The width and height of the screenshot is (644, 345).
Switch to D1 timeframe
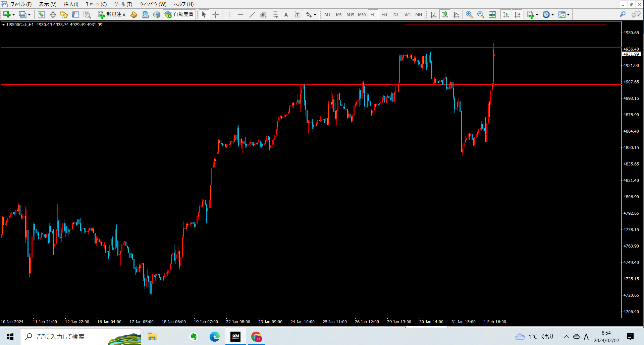point(396,14)
